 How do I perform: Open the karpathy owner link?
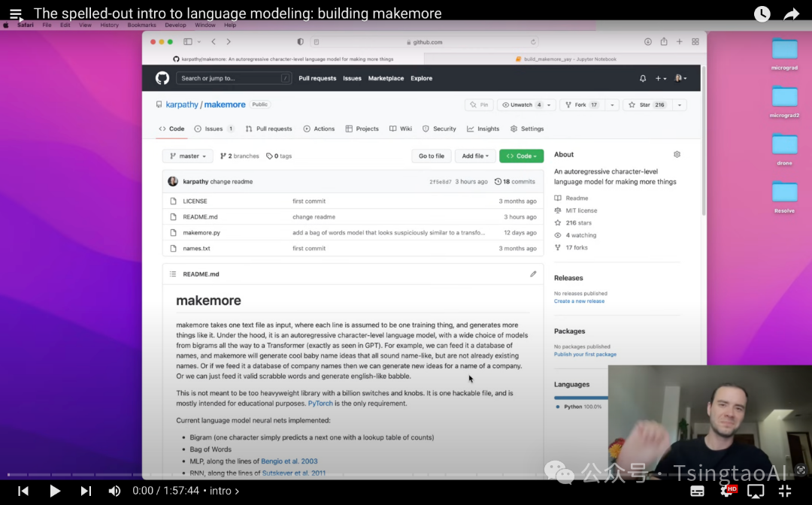(182, 104)
